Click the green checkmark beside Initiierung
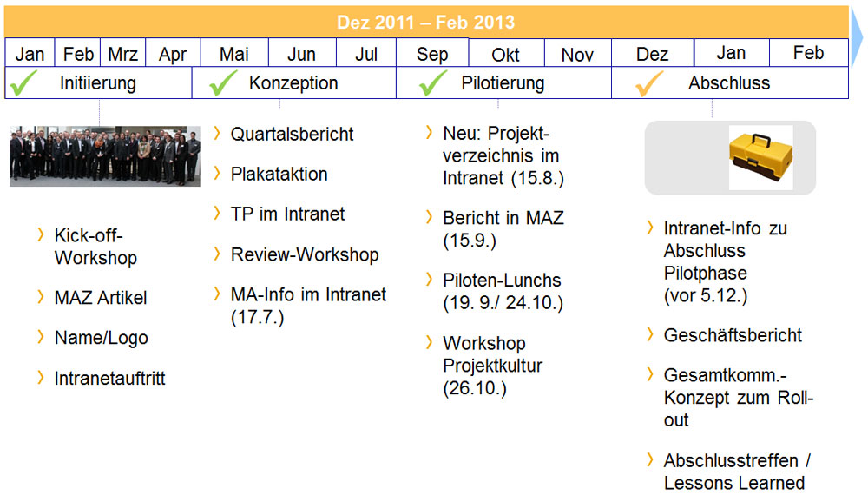Image resolution: width=868 pixels, height=495 pixels. pos(23,83)
